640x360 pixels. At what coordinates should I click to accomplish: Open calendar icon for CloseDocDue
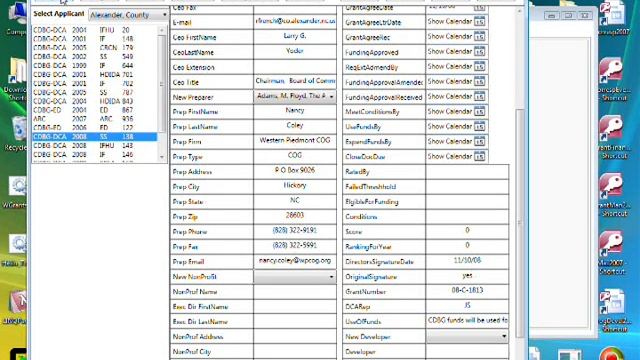tap(480, 156)
